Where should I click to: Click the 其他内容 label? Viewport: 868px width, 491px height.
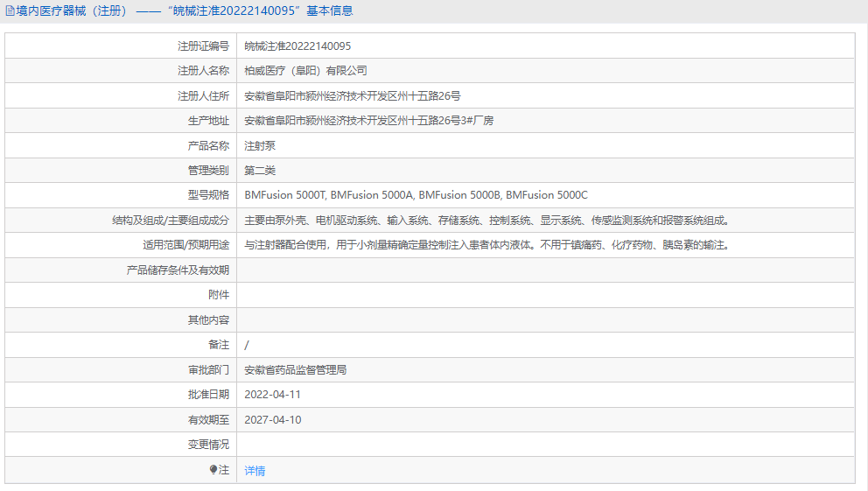(208, 320)
